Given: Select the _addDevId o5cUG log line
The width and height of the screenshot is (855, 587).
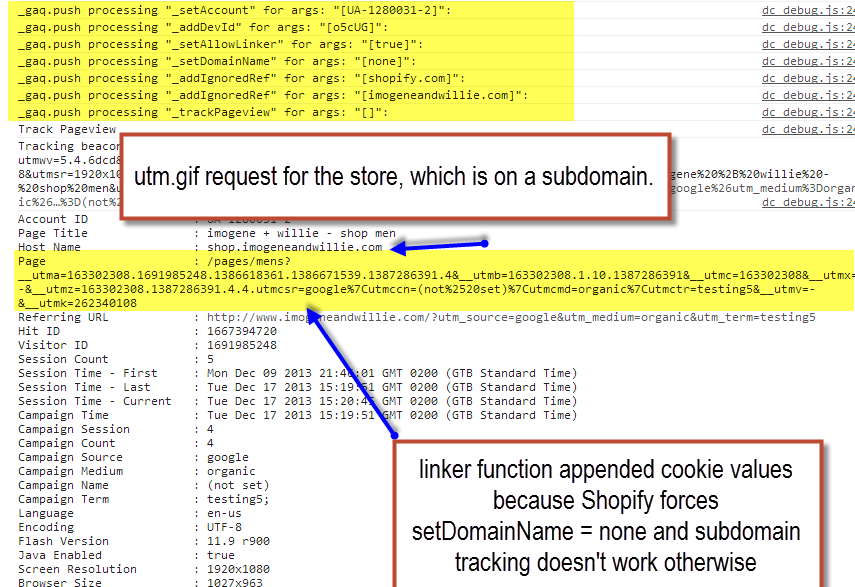Looking at the screenshot, I should (x=203, y=27).
